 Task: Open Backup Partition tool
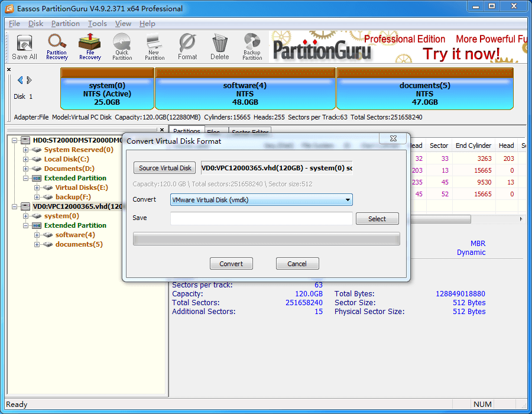pos(252,47)
